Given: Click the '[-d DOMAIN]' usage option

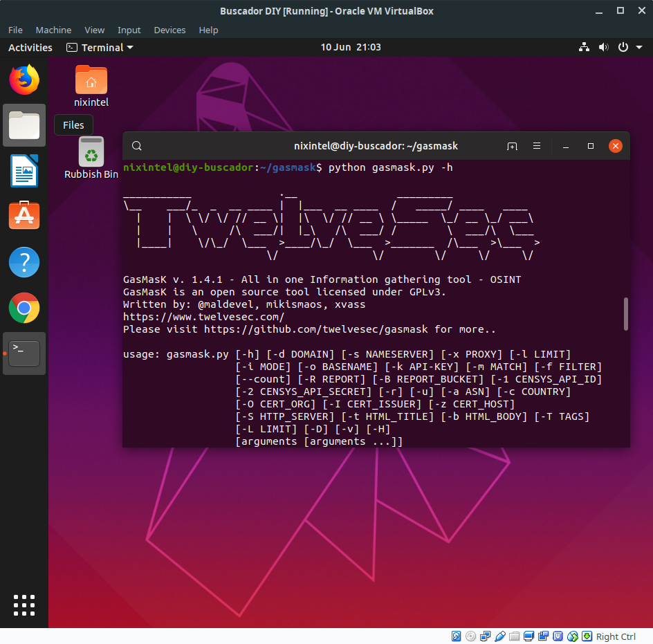Looking at the screenshot, I should [x=300, y=354].
